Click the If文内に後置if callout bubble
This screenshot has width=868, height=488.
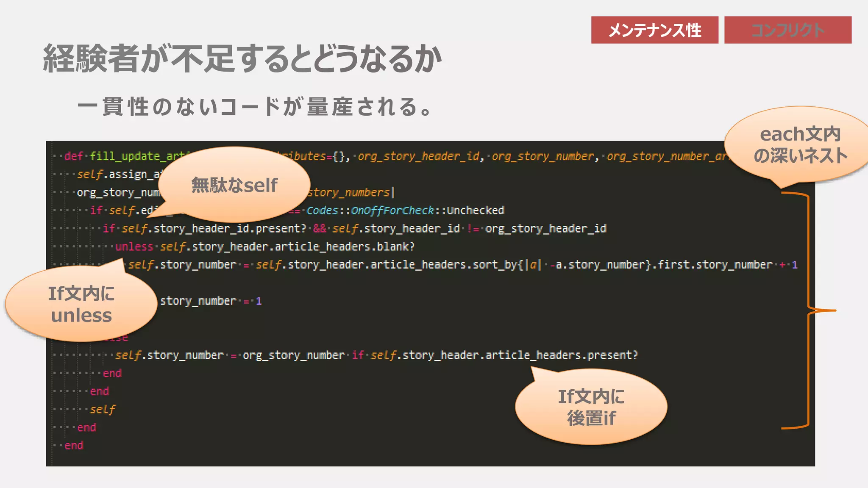click(591, 407)
